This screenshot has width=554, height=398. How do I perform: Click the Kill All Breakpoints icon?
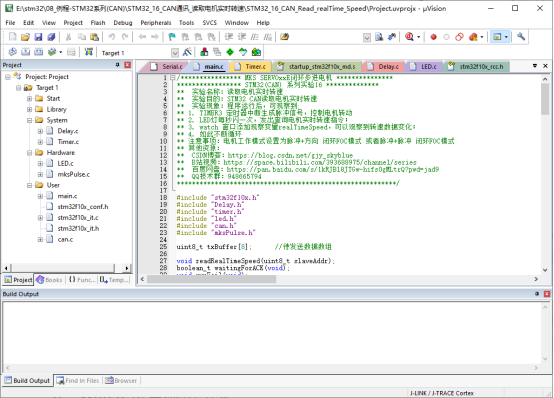(x=473, y=37)
